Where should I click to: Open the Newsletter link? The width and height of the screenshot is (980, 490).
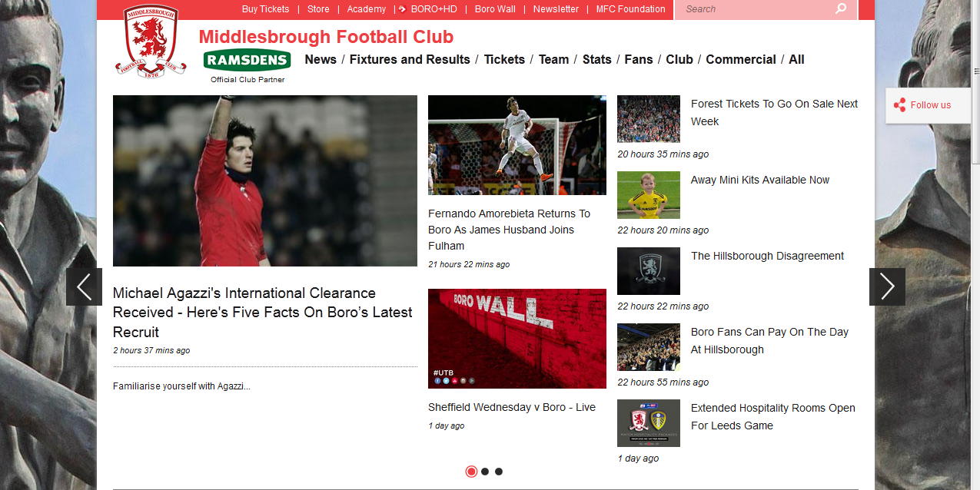click(556, 9)
